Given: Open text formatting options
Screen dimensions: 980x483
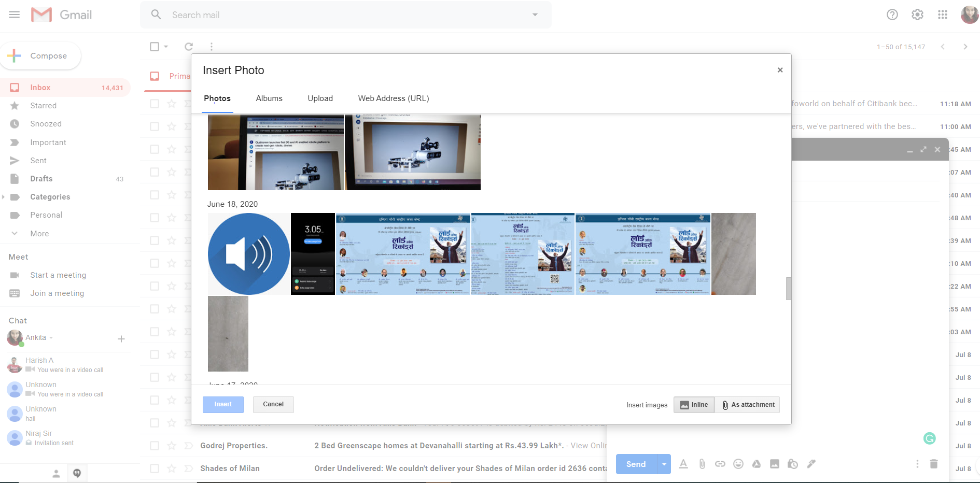Looking at the screenshot, I should click(683, 464).
